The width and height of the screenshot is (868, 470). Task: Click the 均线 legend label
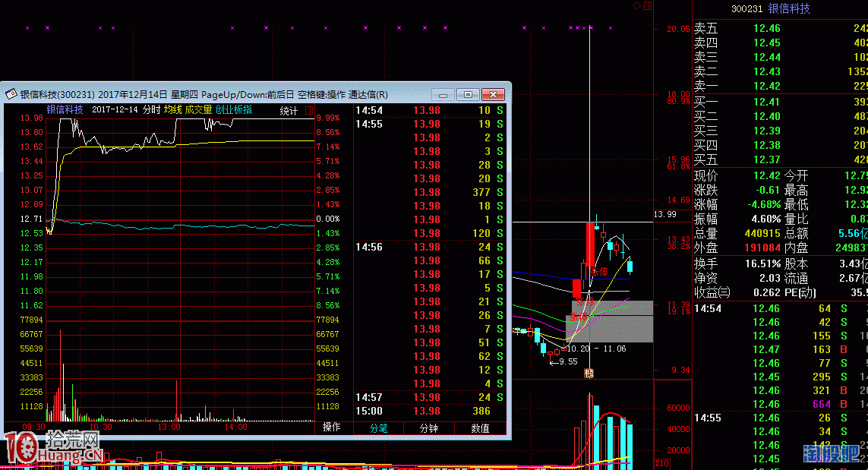172,109
